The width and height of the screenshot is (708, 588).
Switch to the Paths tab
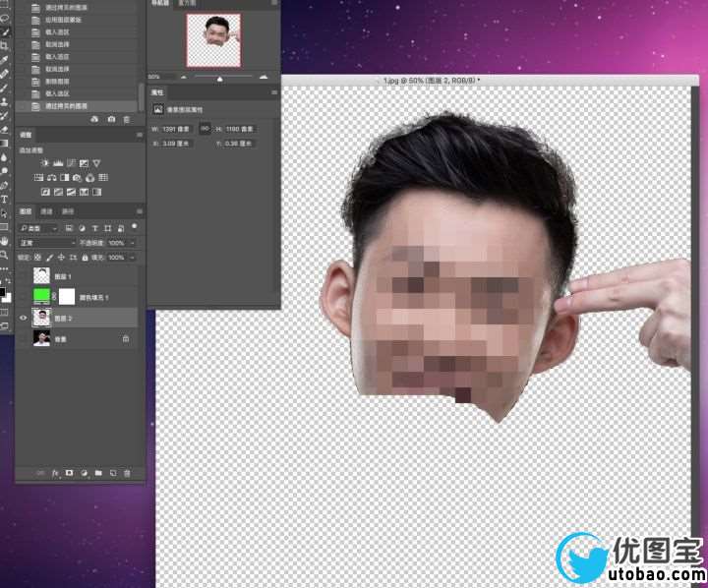tap(68, 211)
